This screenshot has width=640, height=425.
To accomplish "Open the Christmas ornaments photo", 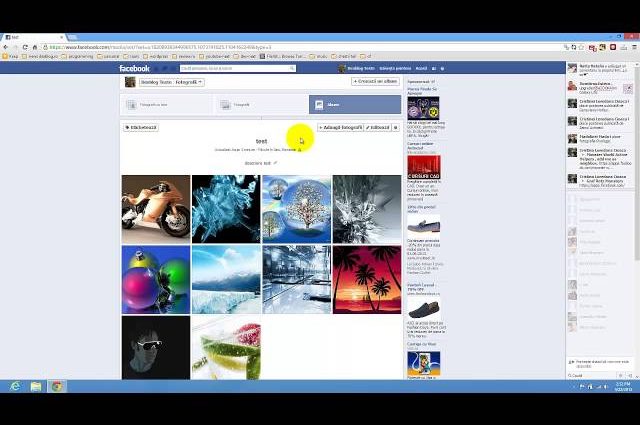I will click(156, 280).
